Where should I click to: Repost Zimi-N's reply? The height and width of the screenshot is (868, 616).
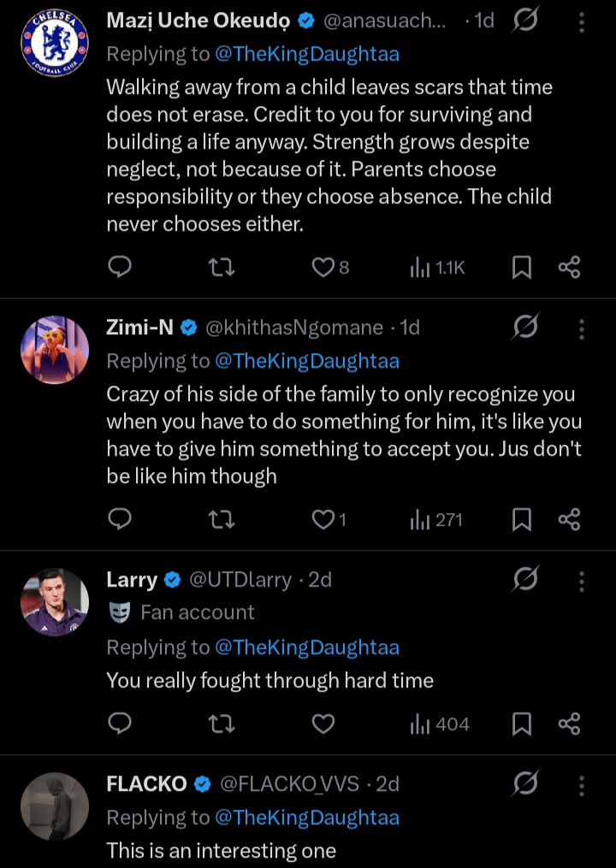click(x=222, y=519)
